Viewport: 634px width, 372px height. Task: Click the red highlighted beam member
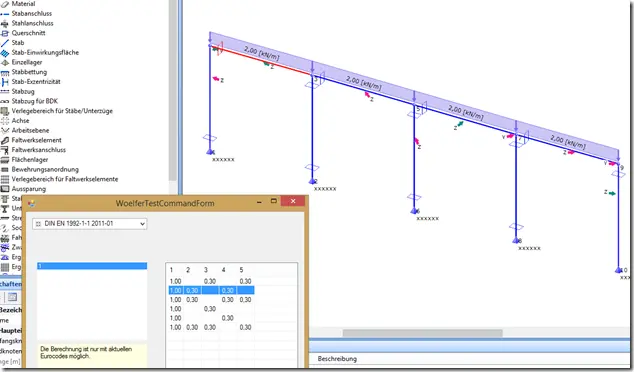(262, 61)
